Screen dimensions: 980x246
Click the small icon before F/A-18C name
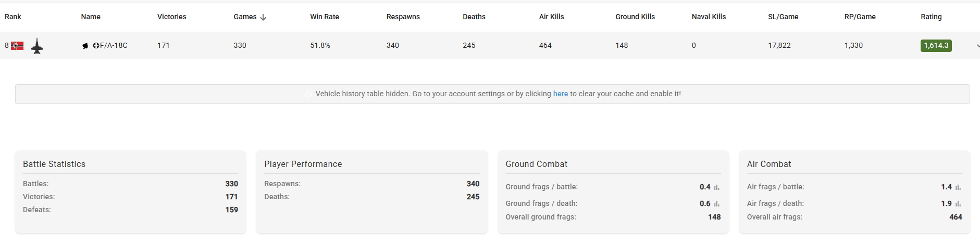pyautogui.click(x=85, y=46)
